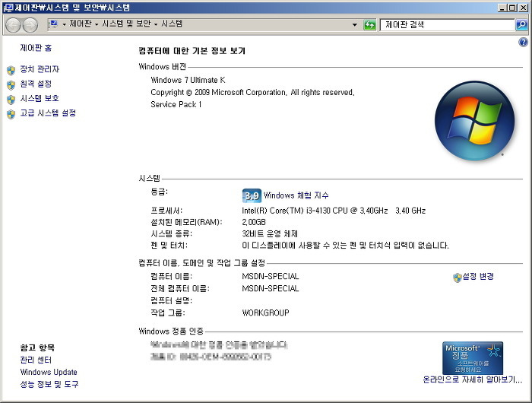Maximize the System window
Image resolution: width=532 pixels, height=403 pixels.
pos(513,8)
